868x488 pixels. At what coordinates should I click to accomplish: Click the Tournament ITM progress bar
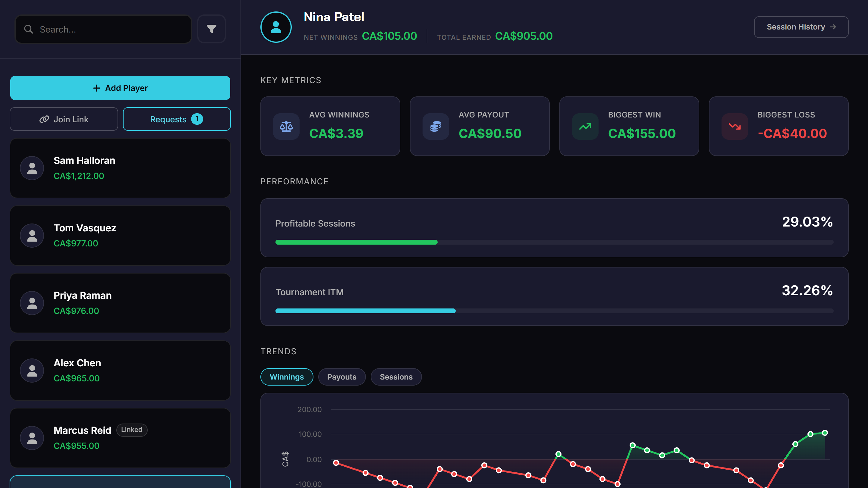[x=554, y=311]
